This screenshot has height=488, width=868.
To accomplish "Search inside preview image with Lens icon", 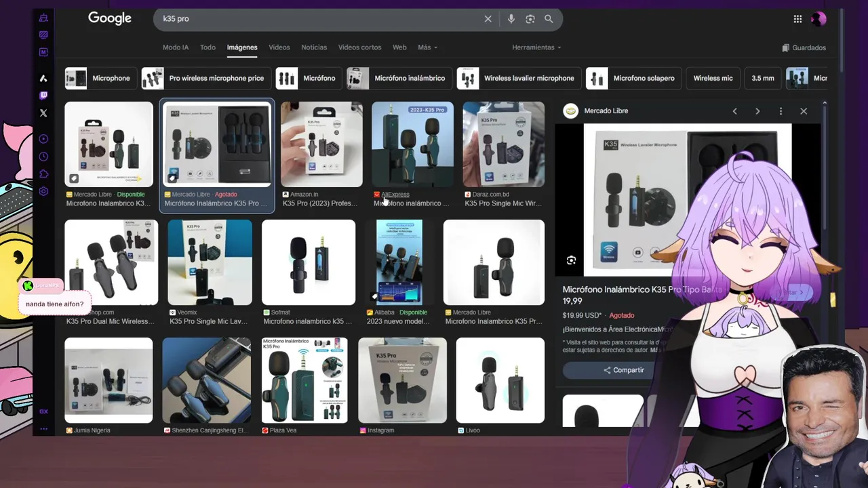I will point(571,260).
